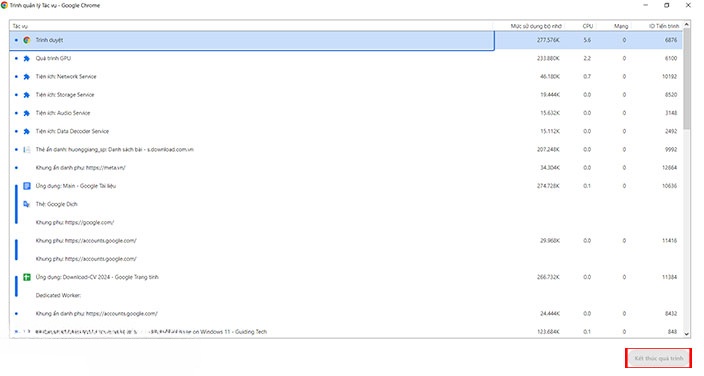
Task: Select the Khung ẩn danh phụ: https://meta.vn/ row
Action: (346, 168)
